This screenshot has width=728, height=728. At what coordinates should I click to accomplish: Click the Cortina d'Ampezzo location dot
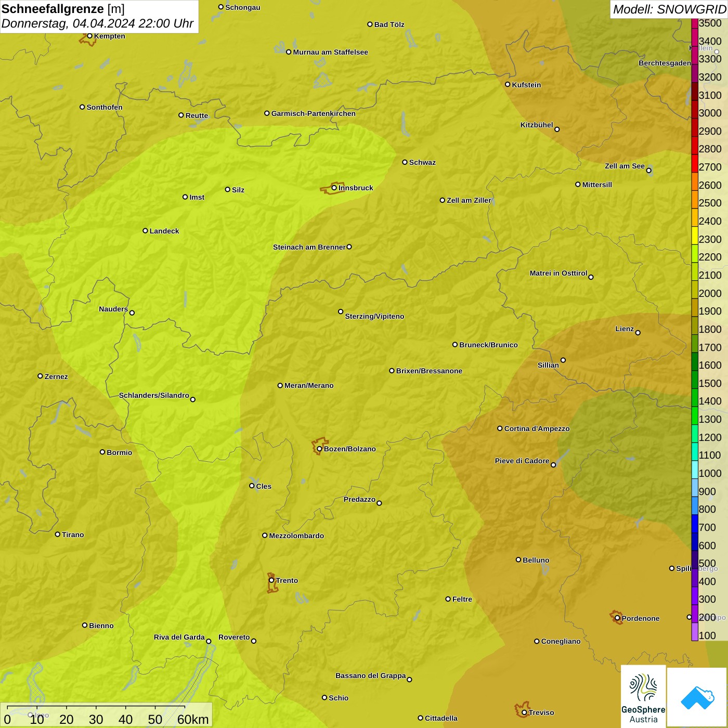pyautogui.click(x=500, y=428)
